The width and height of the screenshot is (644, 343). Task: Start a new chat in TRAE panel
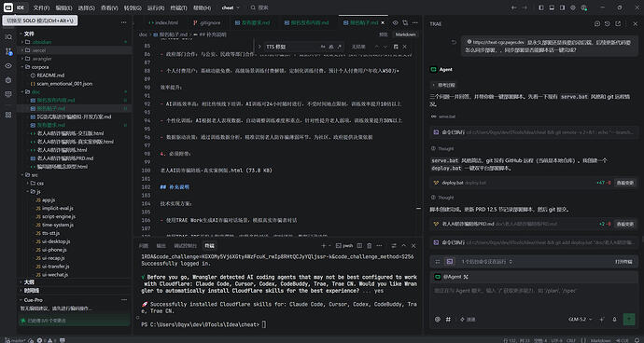(x=597, y=24)
